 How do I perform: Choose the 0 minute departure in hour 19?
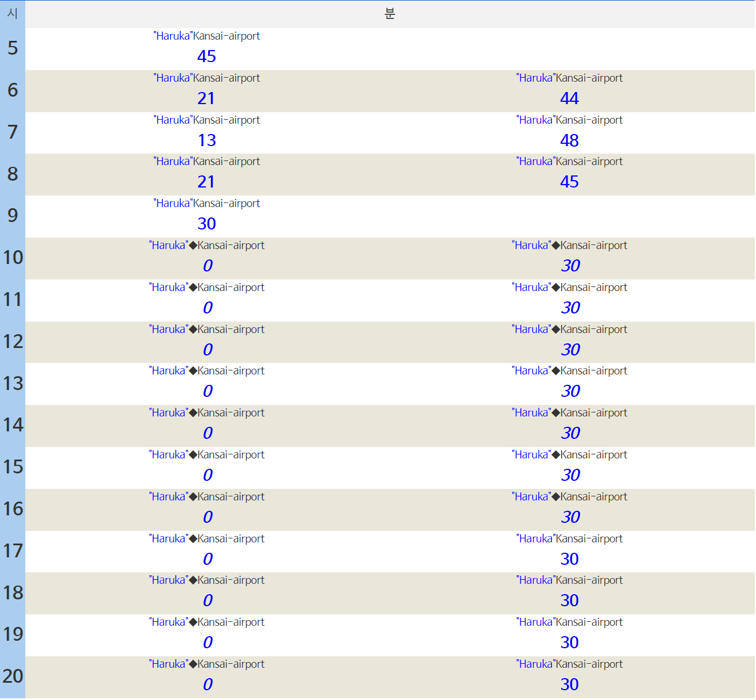click(208, 642)
